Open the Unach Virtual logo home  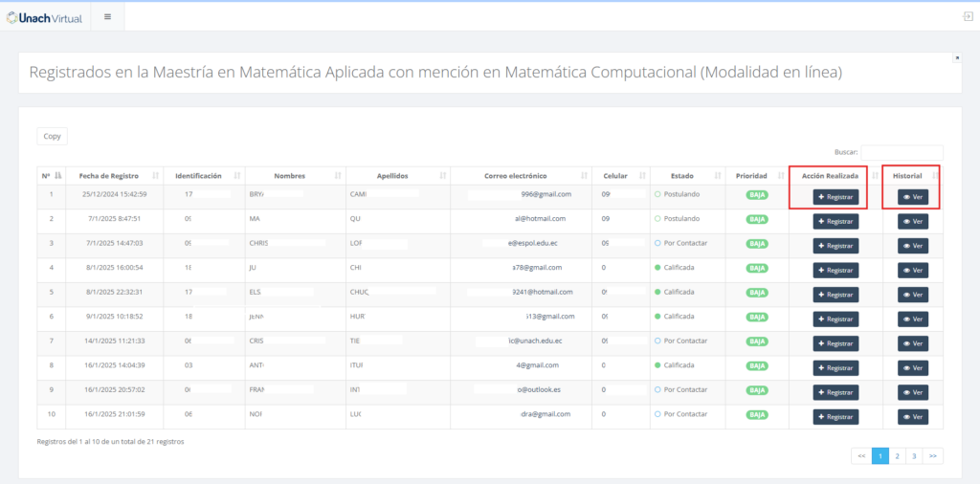coord(44,16)
